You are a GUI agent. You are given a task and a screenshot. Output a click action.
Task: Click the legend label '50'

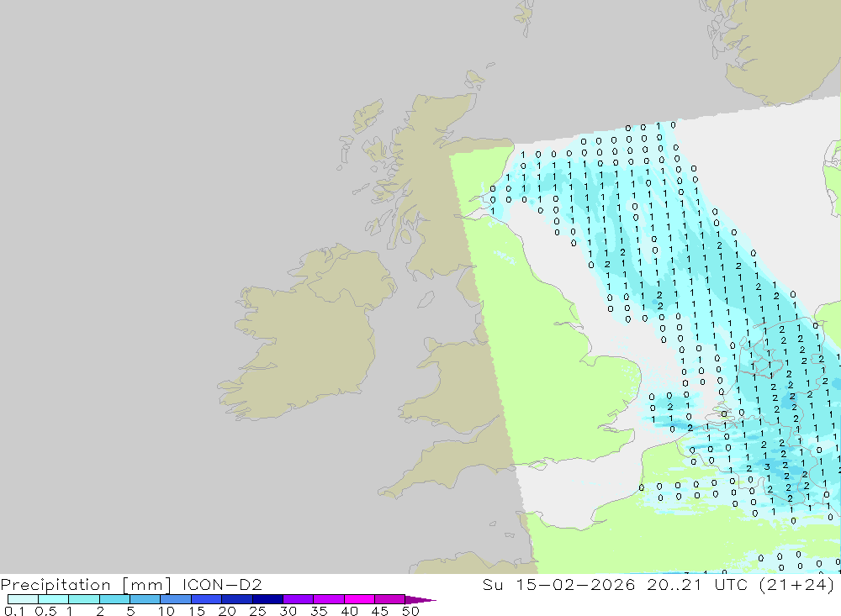[410, 611]
